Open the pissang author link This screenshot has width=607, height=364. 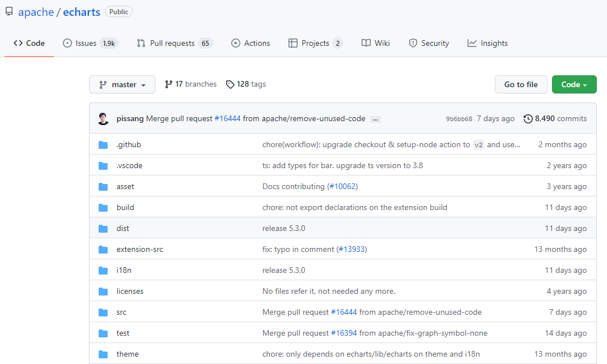pos(130,119)
